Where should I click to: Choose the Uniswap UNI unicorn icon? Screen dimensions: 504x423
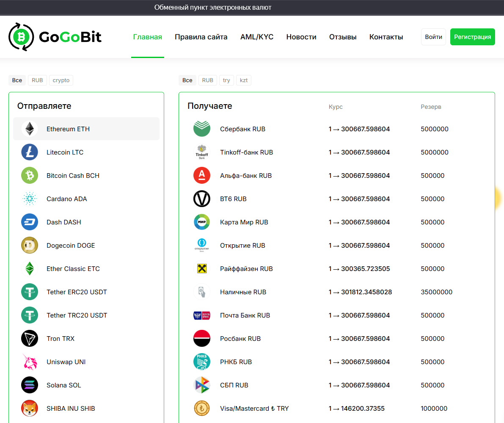30,362
